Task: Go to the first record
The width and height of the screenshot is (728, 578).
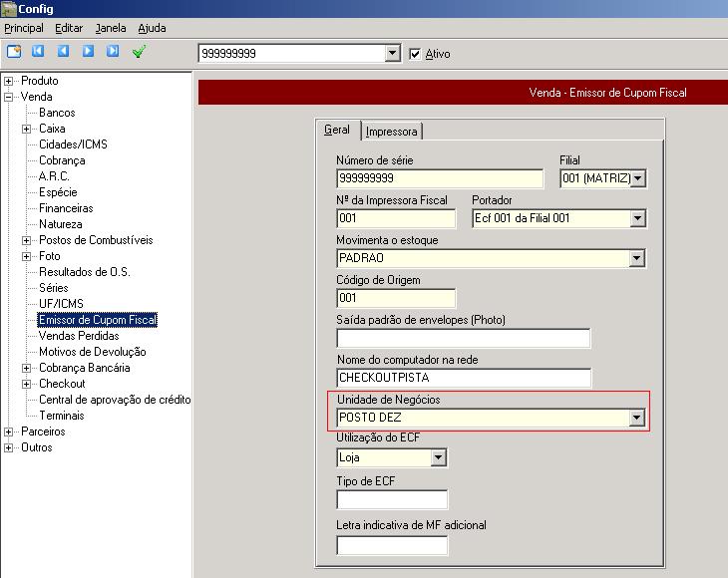Action: pos(38,52)
